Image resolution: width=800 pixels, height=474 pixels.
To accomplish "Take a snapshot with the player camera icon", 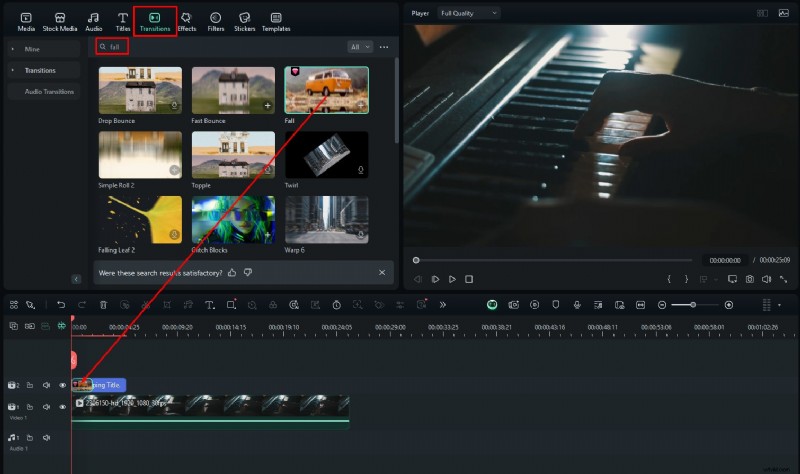I will pyautogui.click(x=749, y=279).
